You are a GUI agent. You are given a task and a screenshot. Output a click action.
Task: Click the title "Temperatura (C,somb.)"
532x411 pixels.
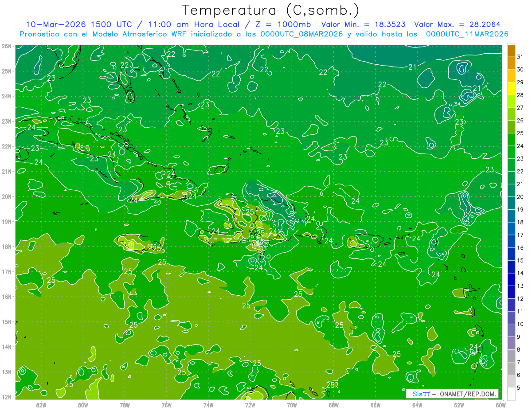click(271, 10)
